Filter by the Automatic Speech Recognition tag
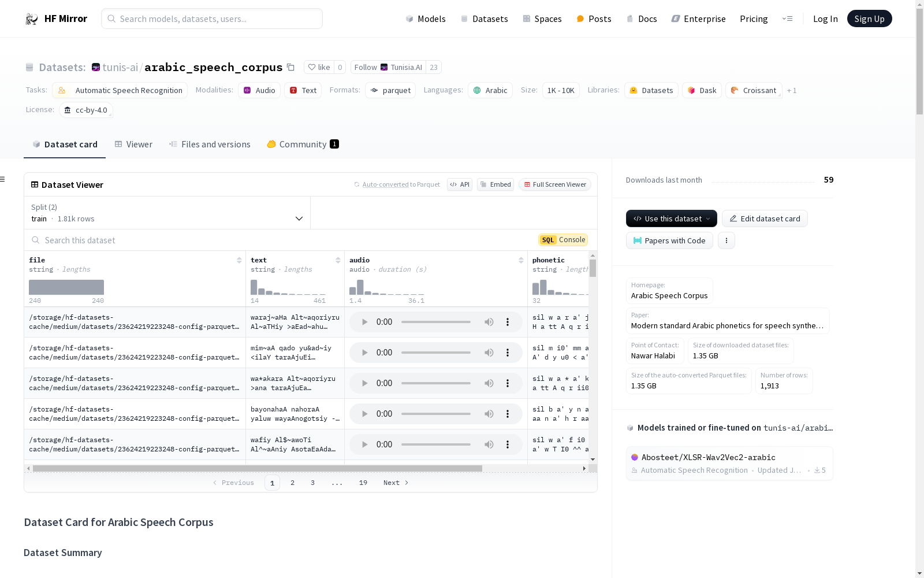Image resolution: width=924 pixels, height=578 pixels. (x=120, y=90)
